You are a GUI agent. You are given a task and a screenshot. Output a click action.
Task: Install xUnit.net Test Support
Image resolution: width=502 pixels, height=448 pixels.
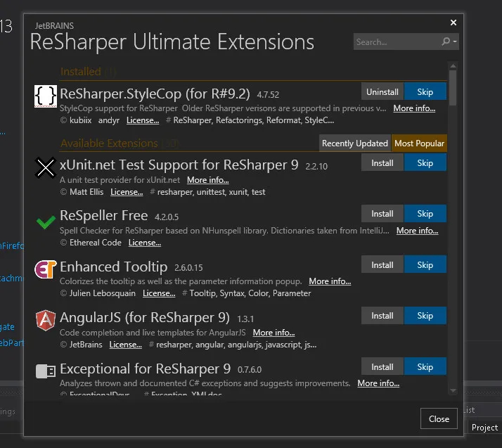click(x=382, y=162)
